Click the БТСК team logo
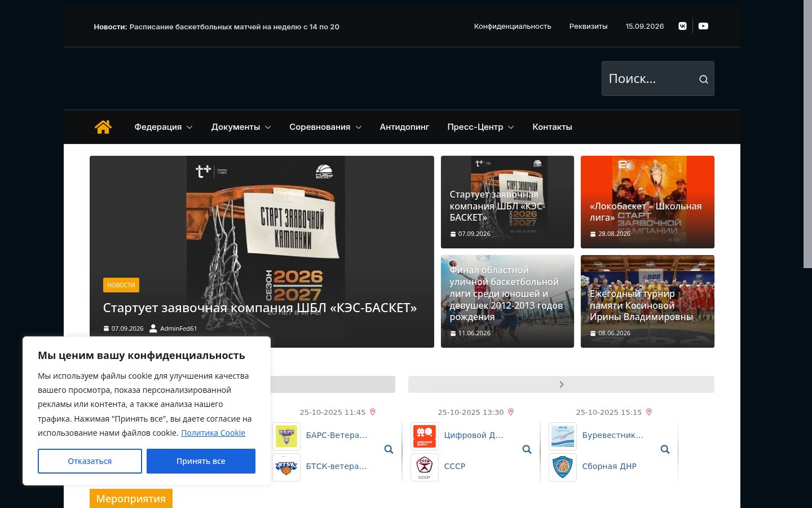The width and height of the screenshot is (812, 508). [286, 467]
